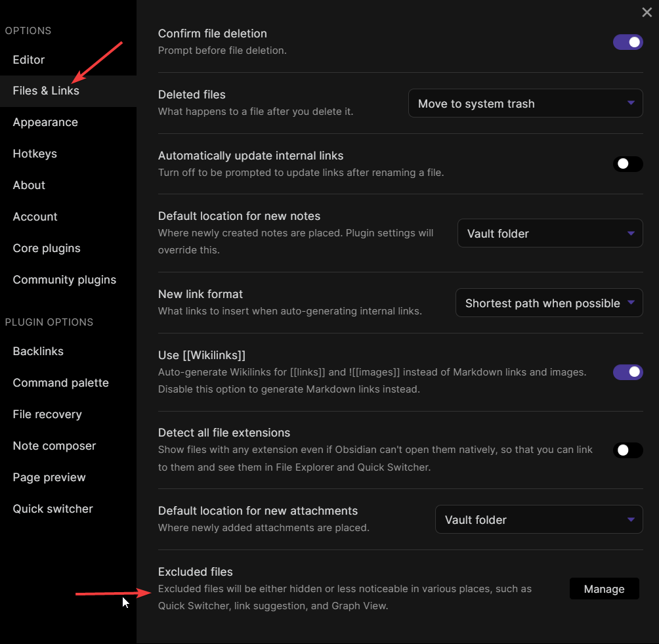Turn off Use [[Wikilinks]]

pos(627,372)
